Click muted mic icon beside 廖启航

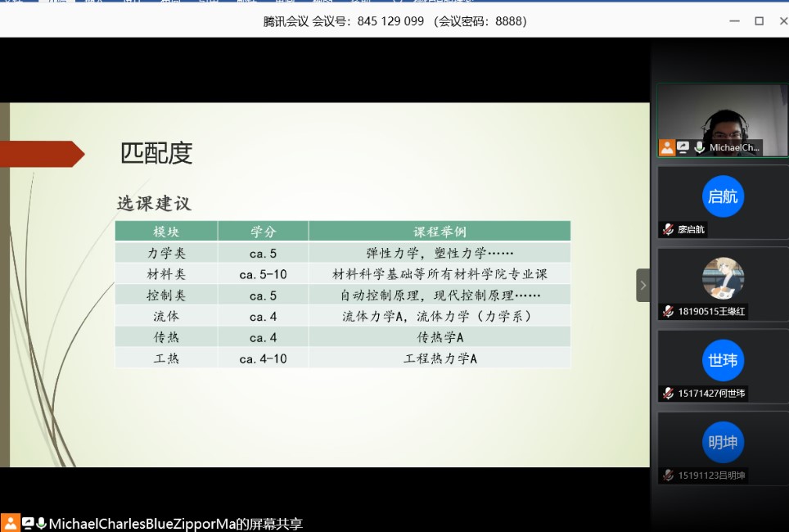pyautogui.click(x=669, y=230)
